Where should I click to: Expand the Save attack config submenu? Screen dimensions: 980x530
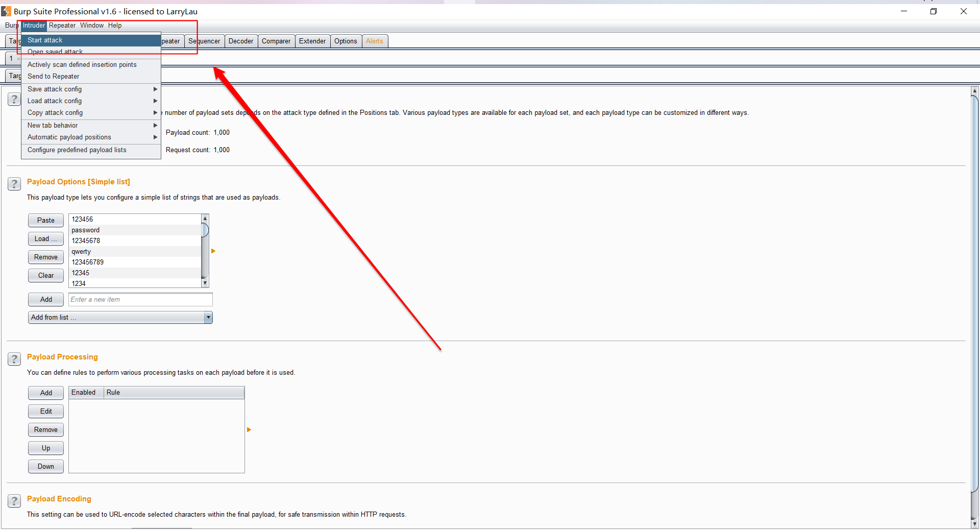pyautogui.click(x=91, y=89)
